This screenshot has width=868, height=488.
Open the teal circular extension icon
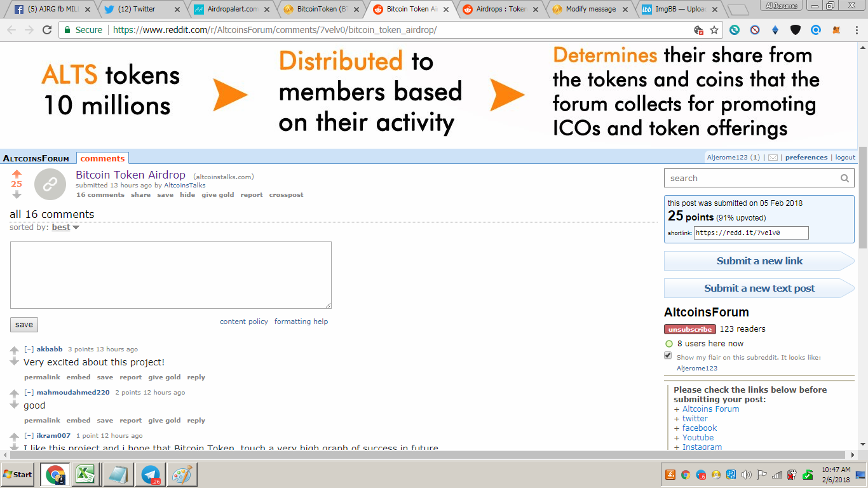pos(735,30)
